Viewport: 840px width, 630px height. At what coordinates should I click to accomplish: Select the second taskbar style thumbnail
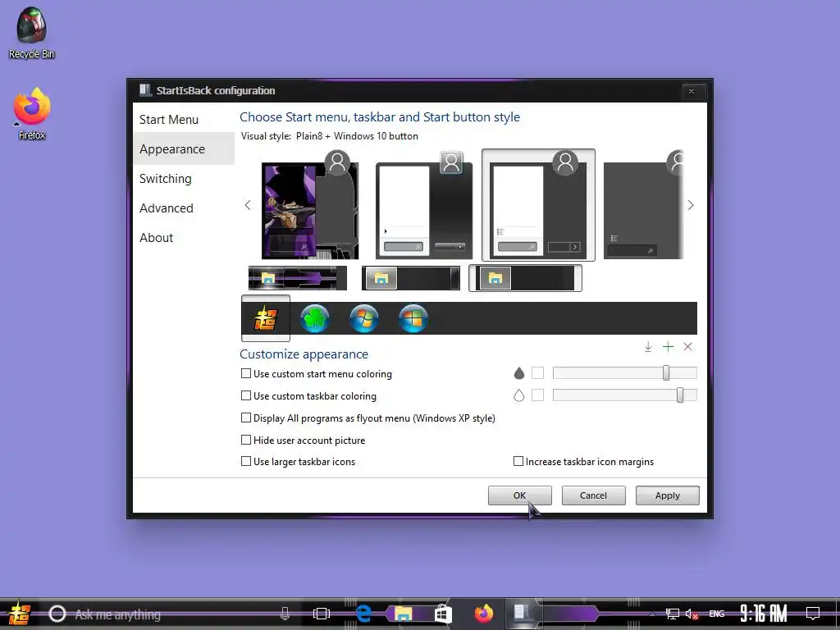(411, 278)
